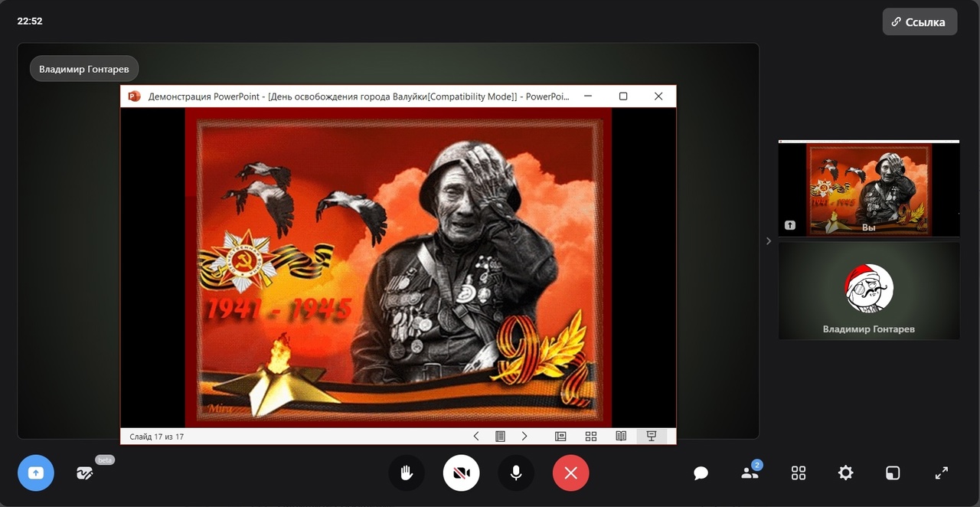Open the chat panel
Screen dimensions: 980x507
point(701,473)
